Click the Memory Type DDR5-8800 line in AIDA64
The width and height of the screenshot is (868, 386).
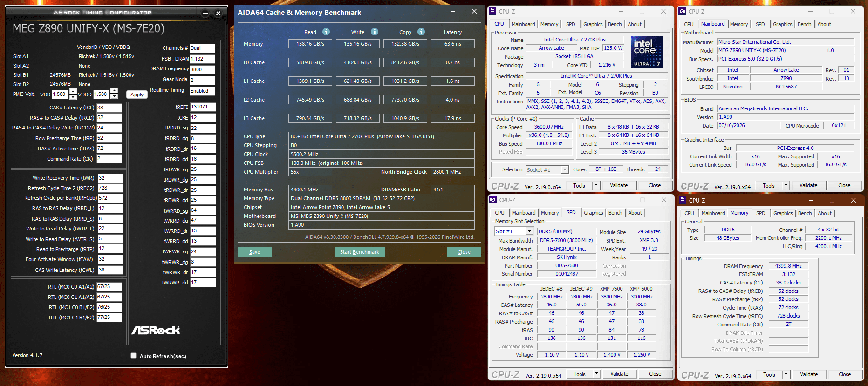coord(381,198)
